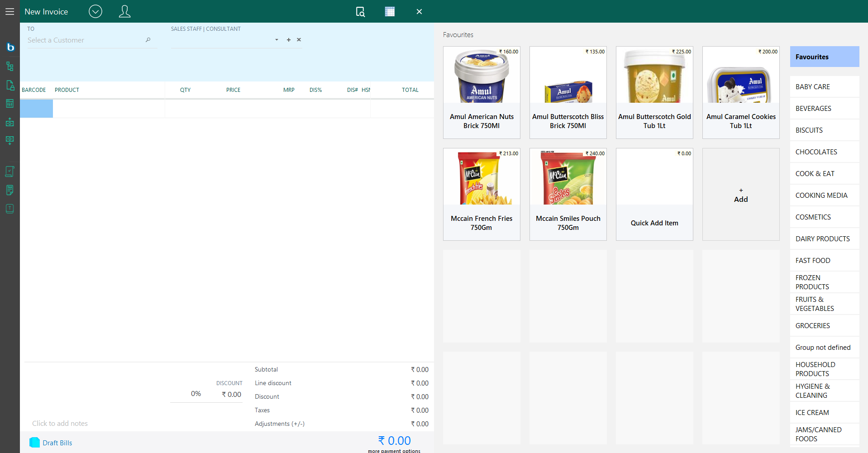Screen dimensions: 868x453
Task: Close the New Invoice with X icon
Action: [419, 11]
